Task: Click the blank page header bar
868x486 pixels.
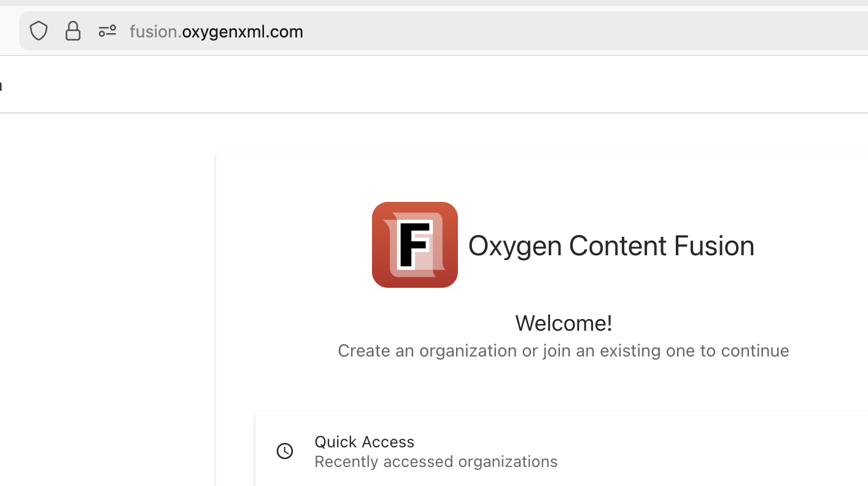Action: click(430, 85)
